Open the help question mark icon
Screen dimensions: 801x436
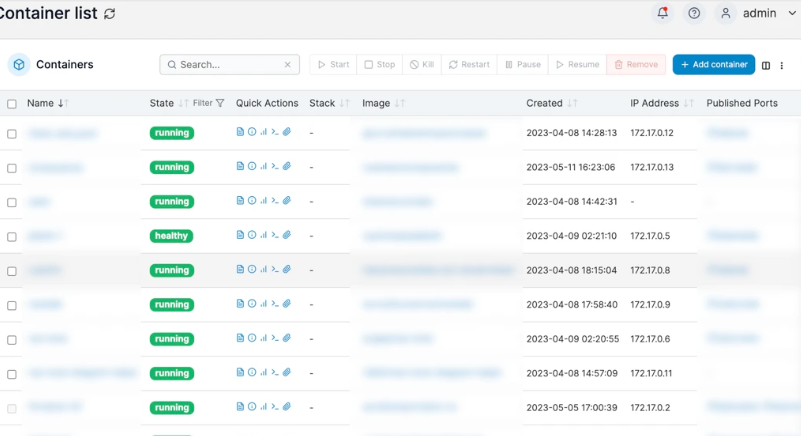coord(694,13)
